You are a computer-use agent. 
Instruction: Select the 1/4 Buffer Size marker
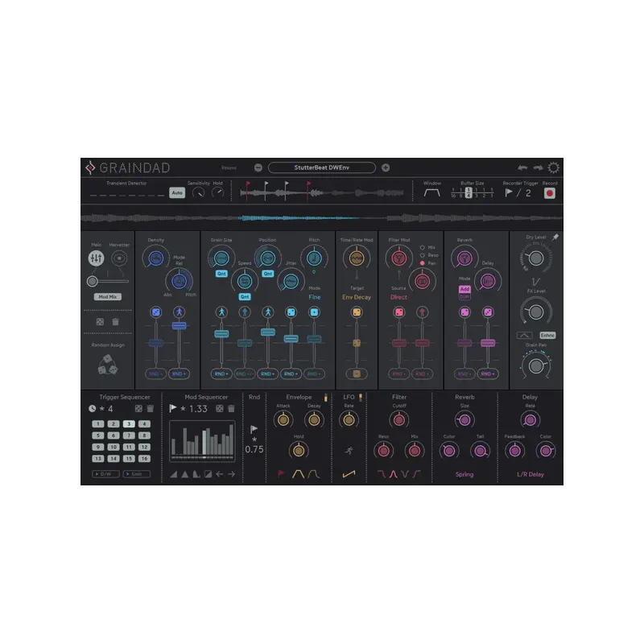tap(469, 192)
